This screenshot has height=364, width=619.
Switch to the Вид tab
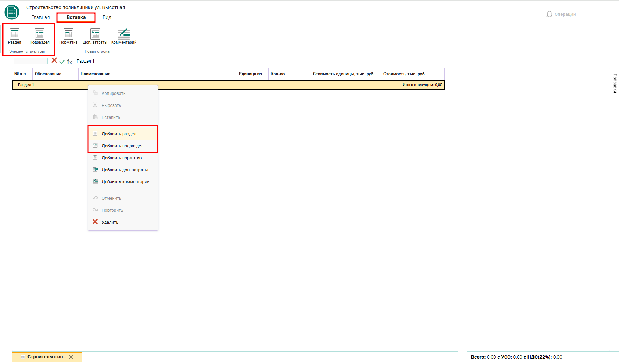tap(107, 17)
